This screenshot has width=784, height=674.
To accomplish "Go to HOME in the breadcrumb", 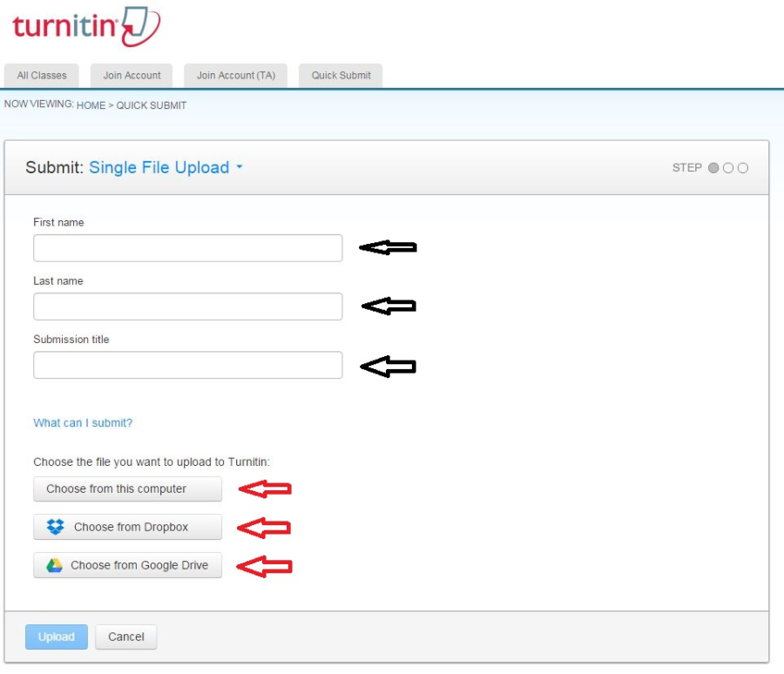I will (91, 105).
